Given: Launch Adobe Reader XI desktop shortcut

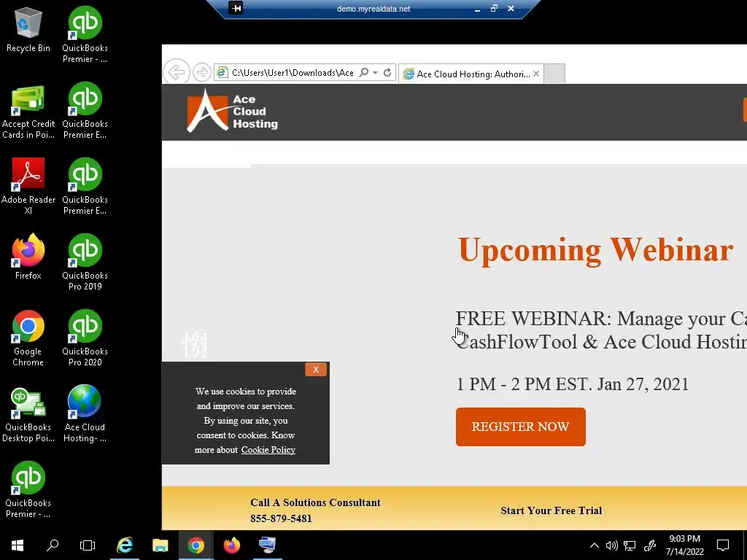Looking at the screenshot, I should coord(28,186).
